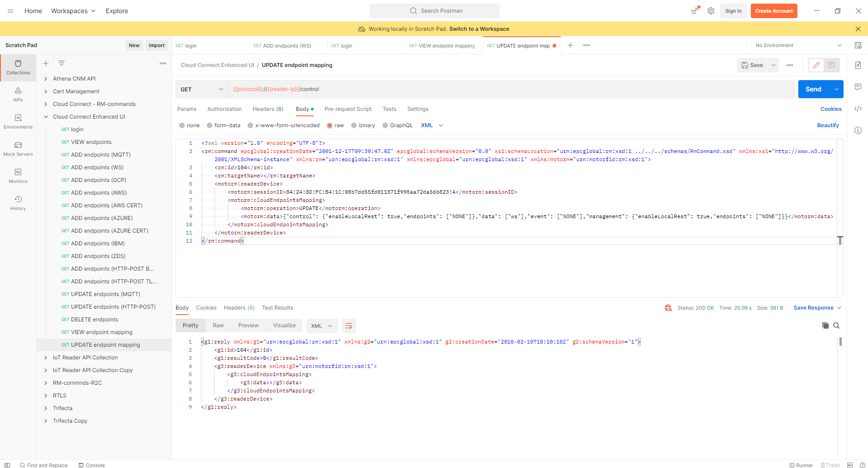The width and height of the screenshot is (868, 468).
Task: Open the Environments sidebar panel
Action: pyautogui.click(x=18, y=122)
